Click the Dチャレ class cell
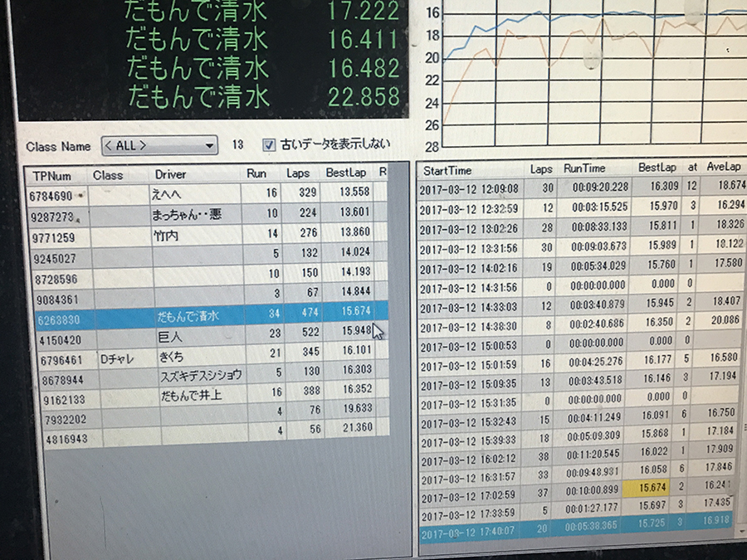The image size is (747, 560). point(117,358)
